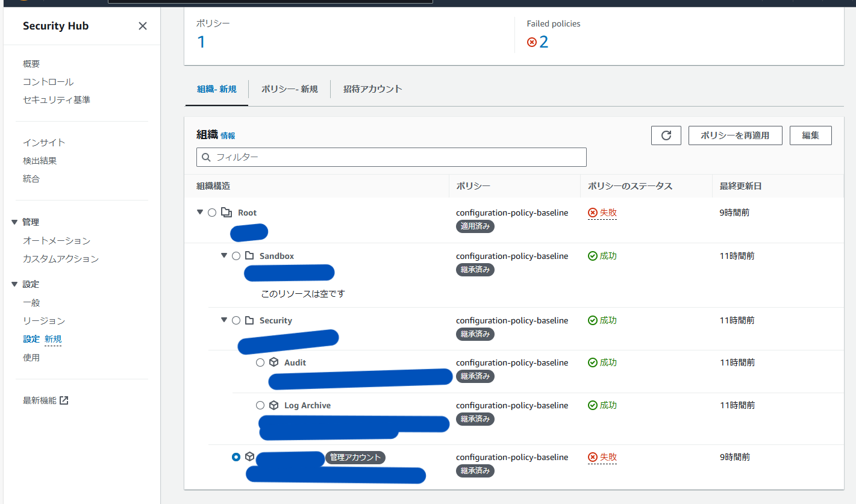Click the failed status icon in Root row

pos(593,213)
